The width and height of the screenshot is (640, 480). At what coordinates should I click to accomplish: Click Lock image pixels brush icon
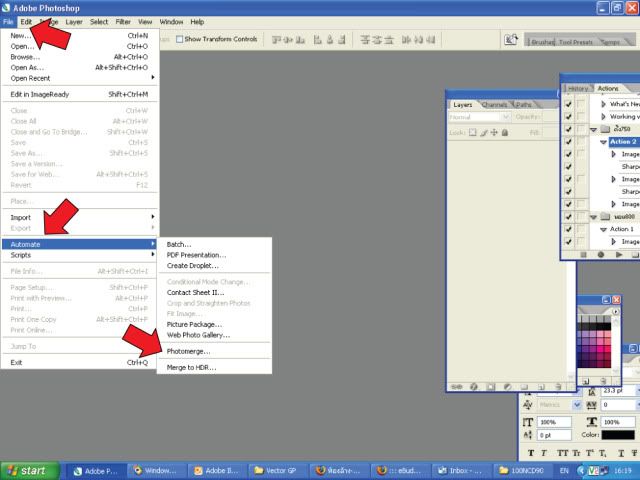(484, 132)
